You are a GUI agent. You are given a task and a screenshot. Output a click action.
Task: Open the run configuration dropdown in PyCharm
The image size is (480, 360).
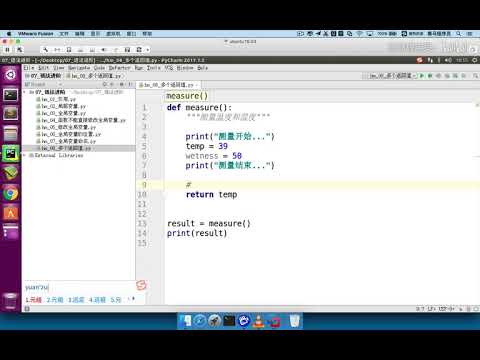point(392,76)
